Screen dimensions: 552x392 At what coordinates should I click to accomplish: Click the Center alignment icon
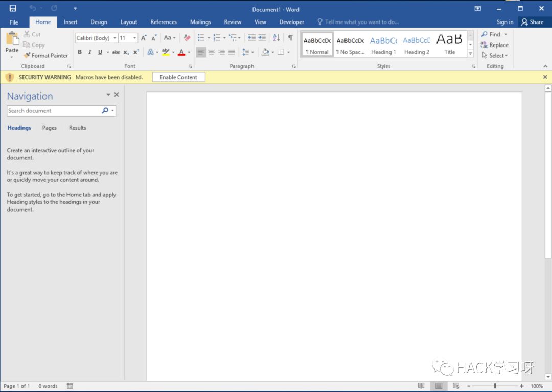(x=211, y=52)
